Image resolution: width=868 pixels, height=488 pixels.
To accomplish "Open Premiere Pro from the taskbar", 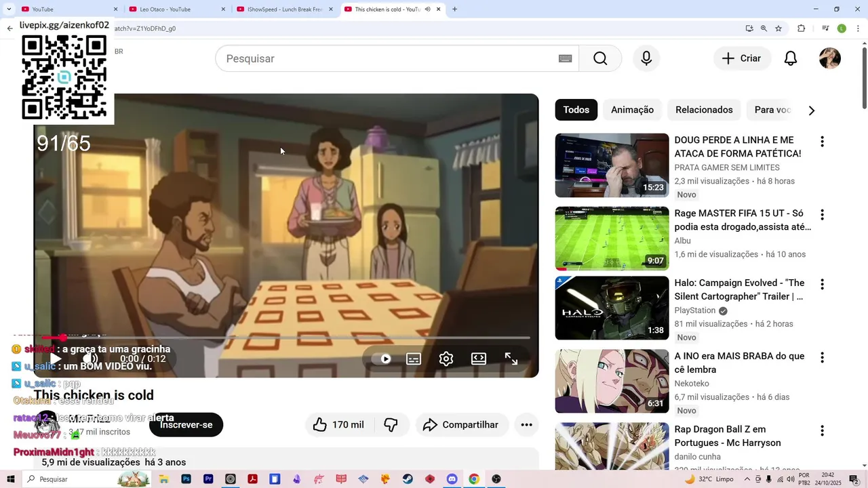I will [x=208, y=479].
